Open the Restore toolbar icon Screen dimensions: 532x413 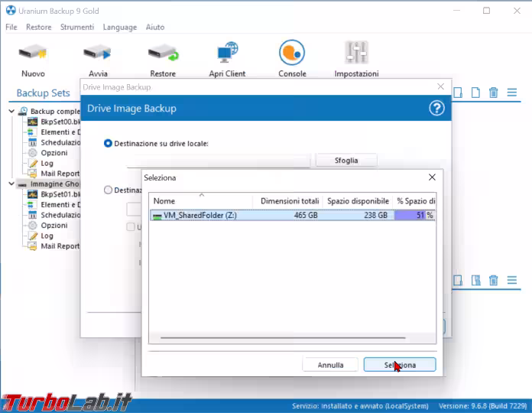[x=163, y=54]
